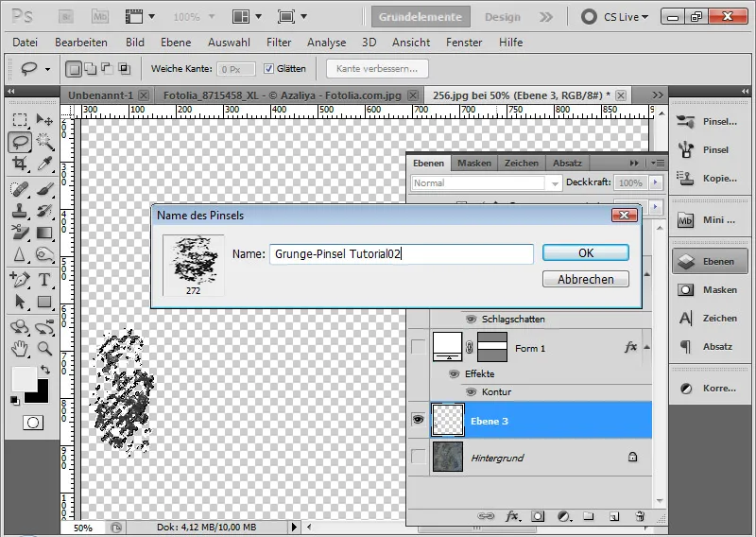Select the Magic Wand tool
Viewport: 756px width, 537px height.
pyautogui.click(x=44, y=142)
